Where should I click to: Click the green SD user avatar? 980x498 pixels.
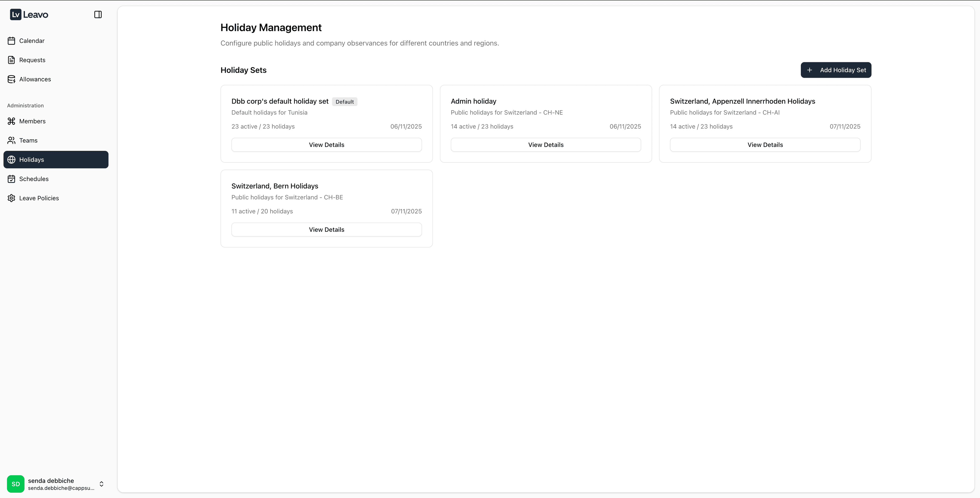coord(16,483)
